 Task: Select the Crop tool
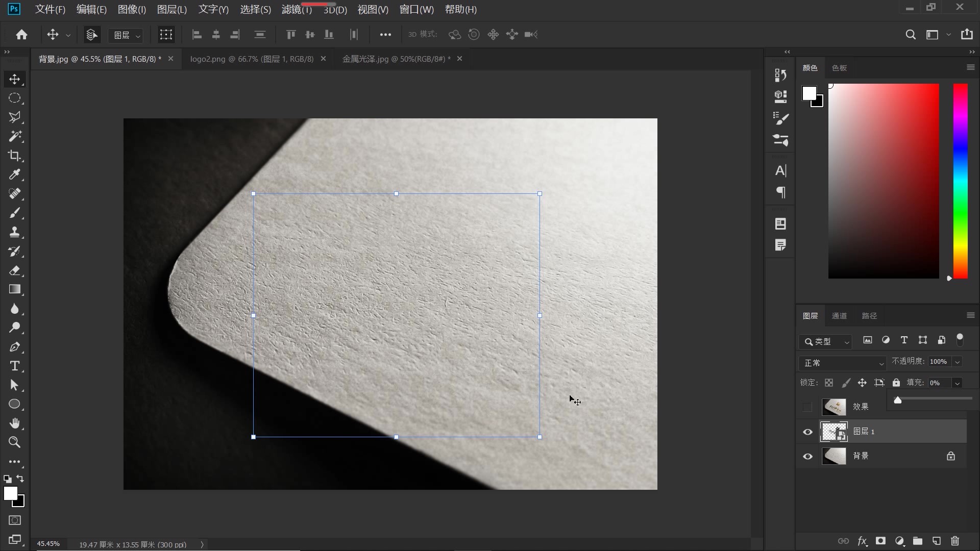[x=14, y=156]
